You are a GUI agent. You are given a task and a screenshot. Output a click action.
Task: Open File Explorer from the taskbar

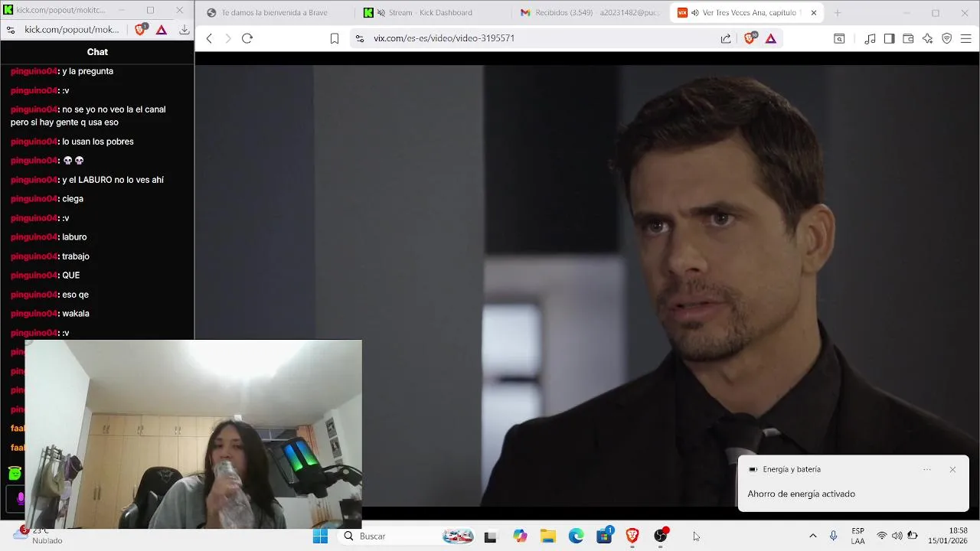point(548,536)
